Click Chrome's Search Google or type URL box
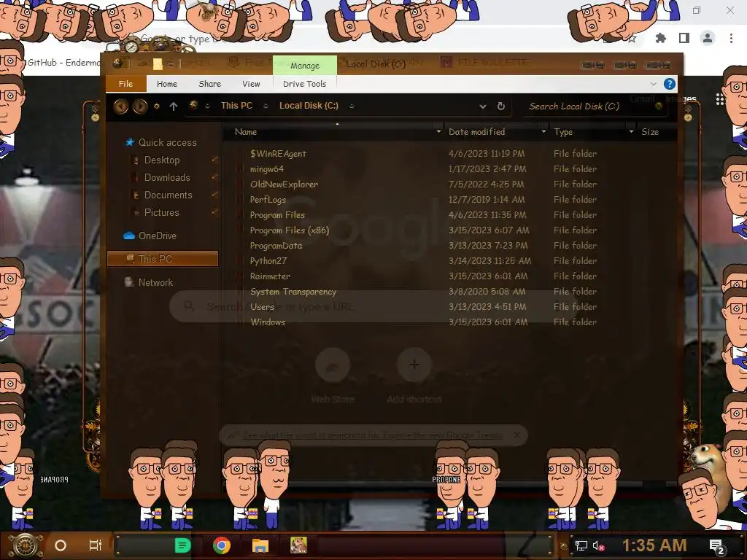The image size is (747, 560). tap(373, 306)
